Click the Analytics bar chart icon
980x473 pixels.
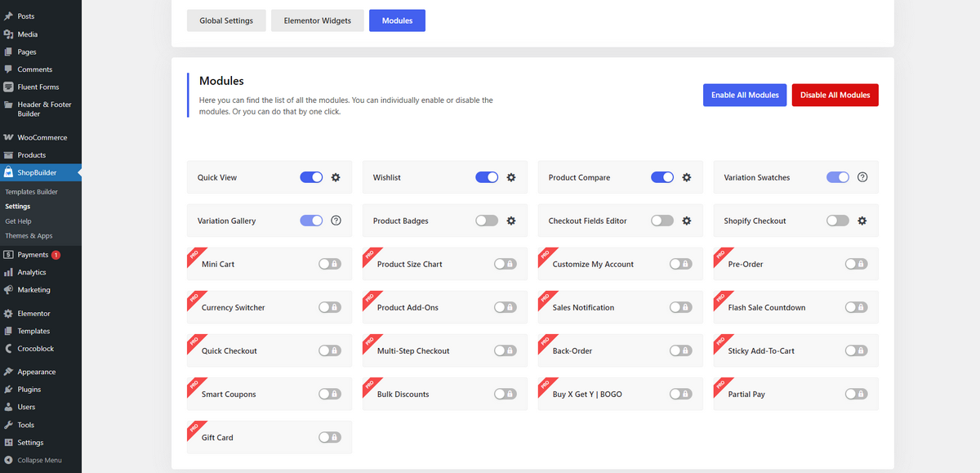click(x=8, y=272)
